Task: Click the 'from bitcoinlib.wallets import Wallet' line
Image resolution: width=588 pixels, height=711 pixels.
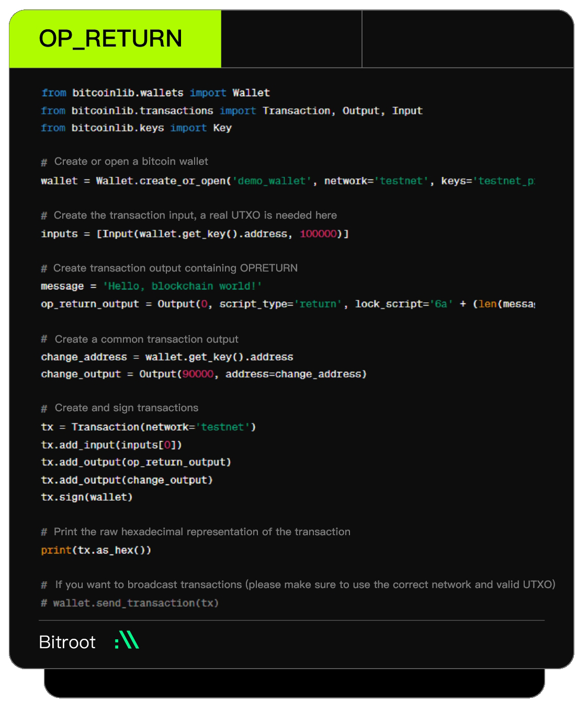Action: tap(155, 93)
